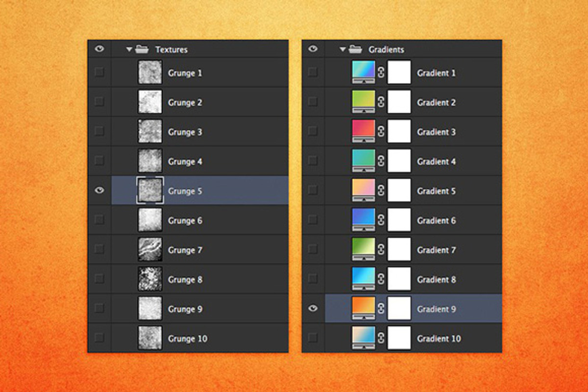Screen dimensions: 588x392
Task: Select the Grunge 7 texture thumbnail
Action: coord(150,250)
